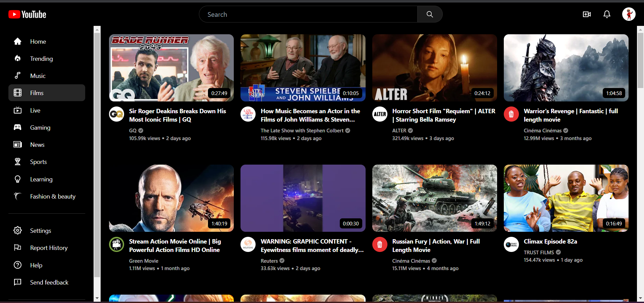This screenshot has width=644, height=303.
Task: Play the Warrior's Revenge thumbnail
Action: [566, 68]
